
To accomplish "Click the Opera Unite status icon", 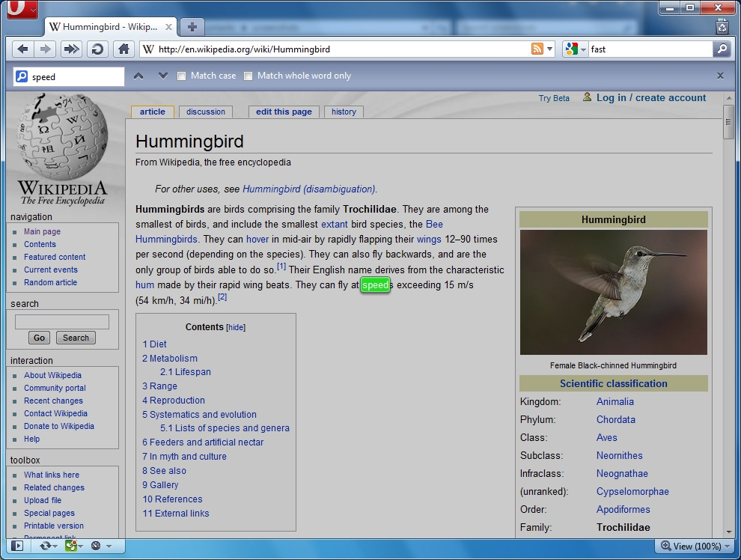I will pyautogui.click(x=70, y=546).
